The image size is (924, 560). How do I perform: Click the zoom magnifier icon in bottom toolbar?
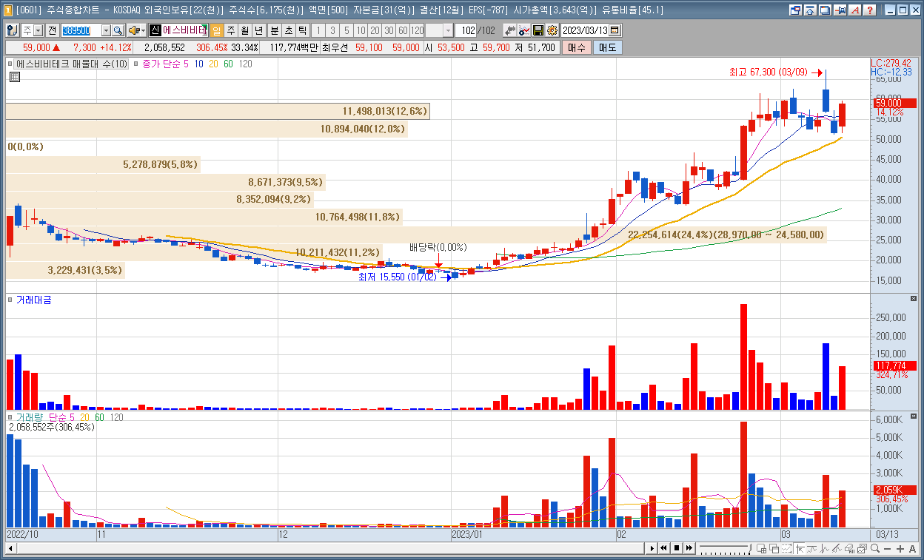pyautogui.click(x=875, y=548)
